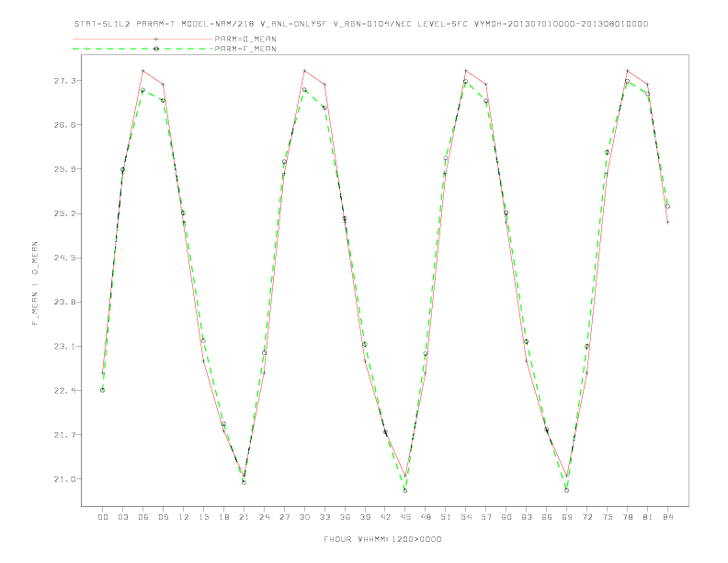Screen dimensions: 728x563
Task: Click the 48 forecast hour tick label
Action: click(x=426, y=517)
